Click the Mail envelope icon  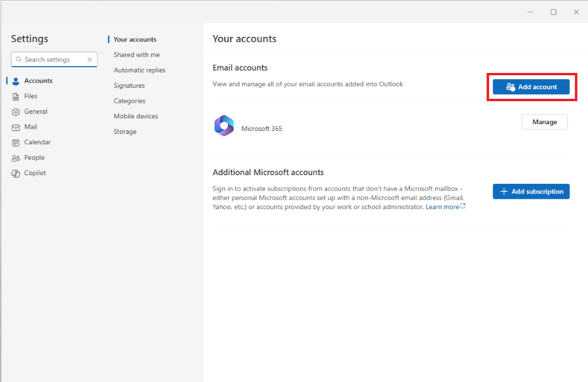coord(16,127)
